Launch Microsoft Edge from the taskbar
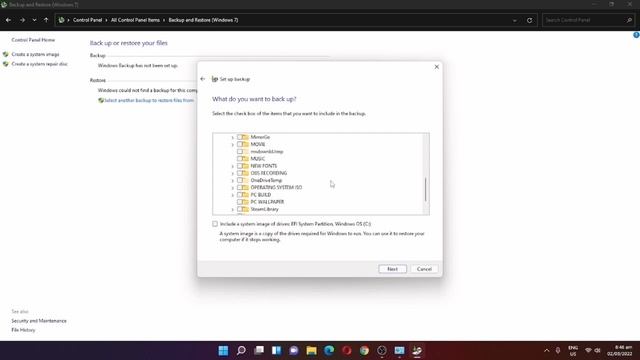The image size is (640, 360). pos(329,351)
